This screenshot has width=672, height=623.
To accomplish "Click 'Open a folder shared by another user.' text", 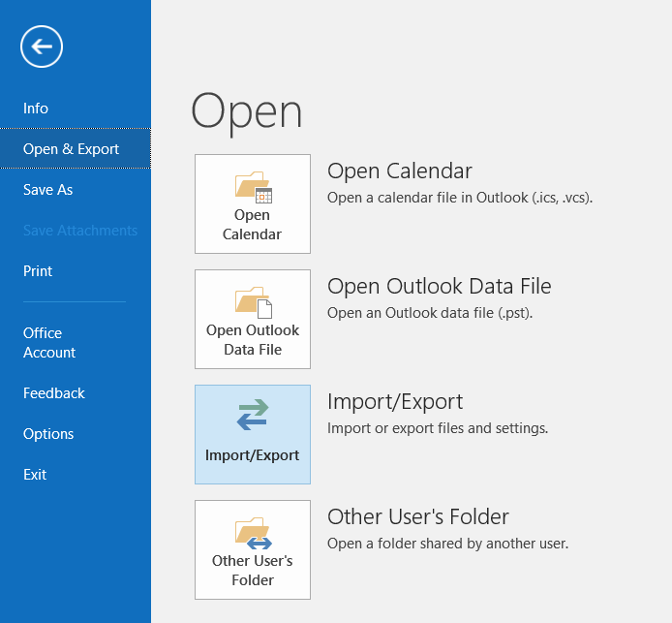I will coord(448,544).
